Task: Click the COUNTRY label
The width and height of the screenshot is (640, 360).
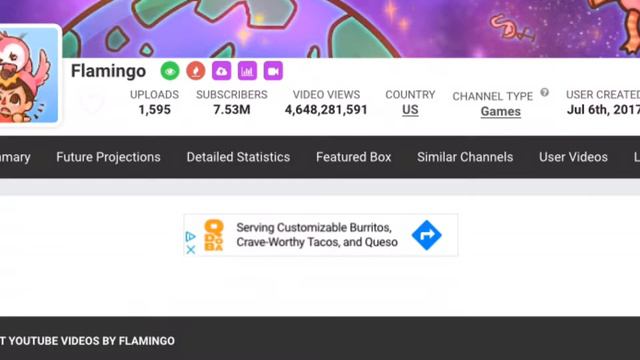Action: tap(410, 95)
